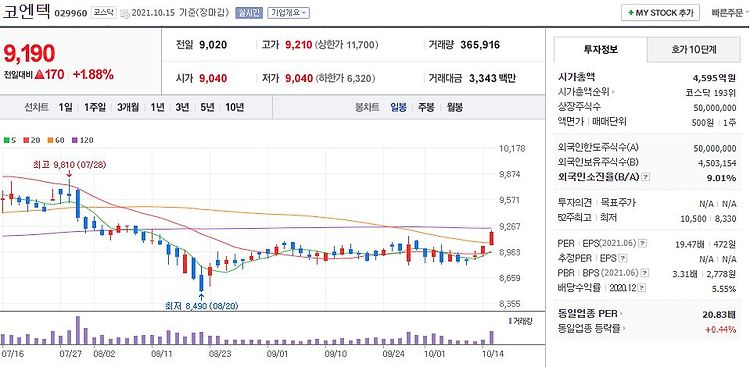Open the 시가총액순위 link

pyautogui.click(x=585, y=93)
